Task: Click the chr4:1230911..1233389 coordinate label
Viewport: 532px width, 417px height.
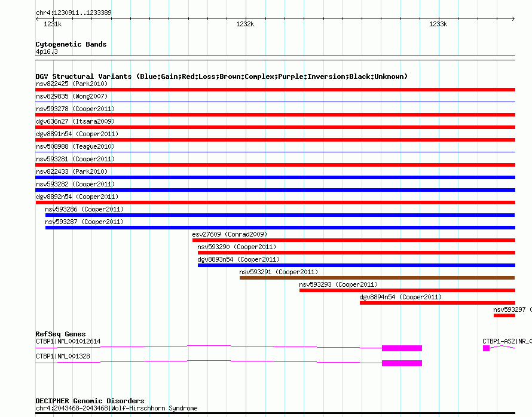Action: pos(74,13)
